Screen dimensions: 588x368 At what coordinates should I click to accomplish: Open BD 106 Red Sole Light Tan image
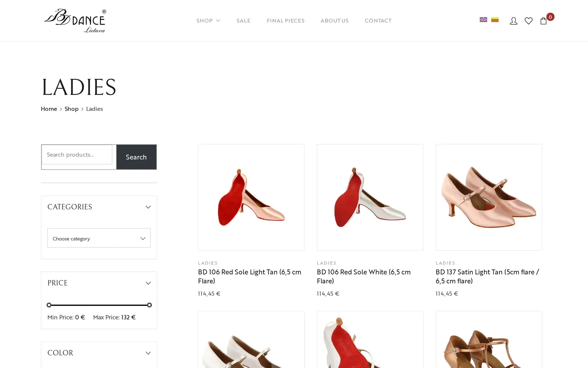click(x=251, y=197)
